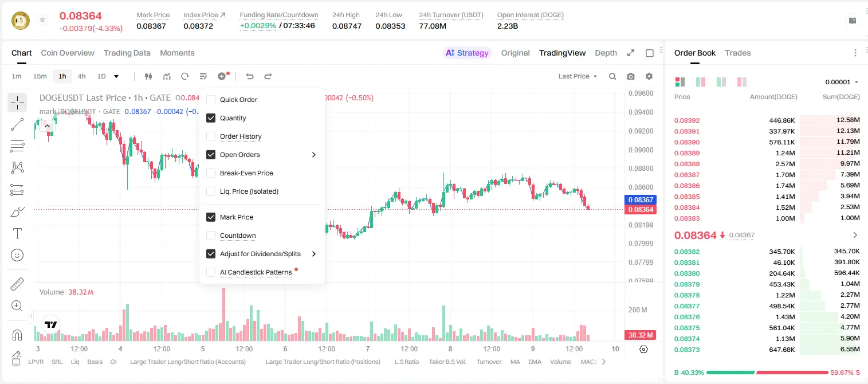
Task: Open the indicators menu
Action: click(x=167, y=76)
